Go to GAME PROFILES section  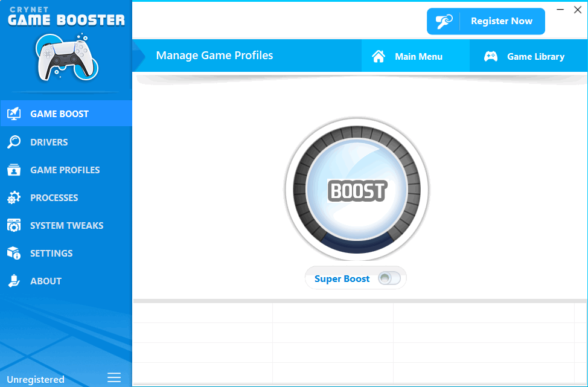click(66, 170)
